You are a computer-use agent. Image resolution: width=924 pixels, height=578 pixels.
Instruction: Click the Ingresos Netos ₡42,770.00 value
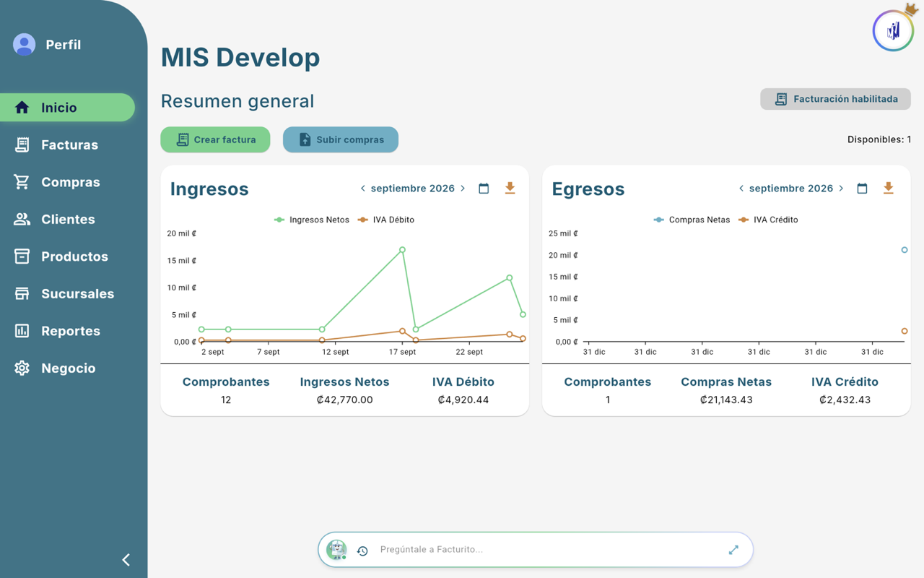[344, 400]
